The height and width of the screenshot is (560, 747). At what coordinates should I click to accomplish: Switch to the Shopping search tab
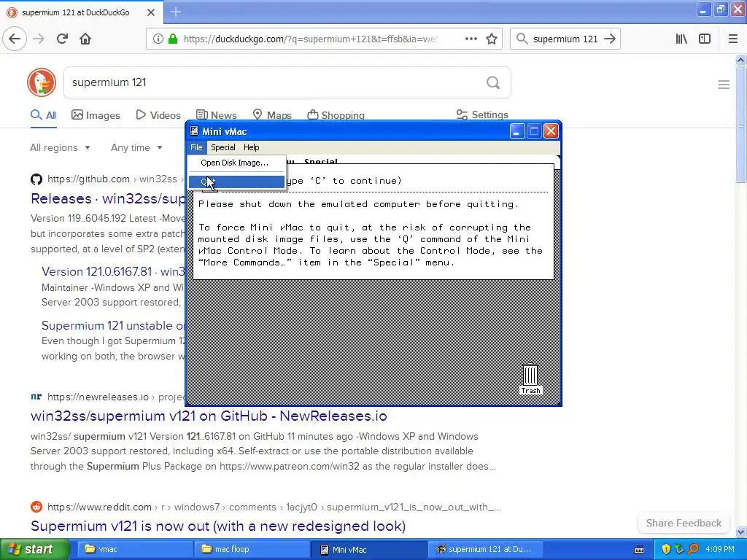(336, 115)
